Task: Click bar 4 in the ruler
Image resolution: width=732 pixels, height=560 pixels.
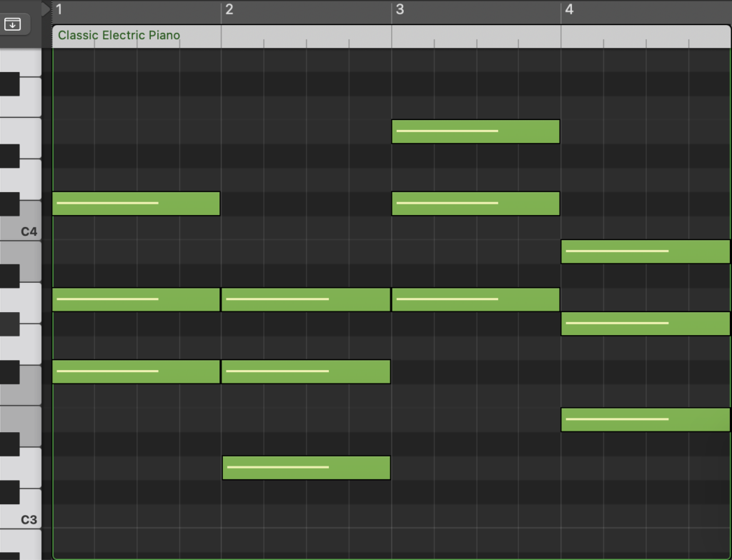Action: (x=569, y=10)
